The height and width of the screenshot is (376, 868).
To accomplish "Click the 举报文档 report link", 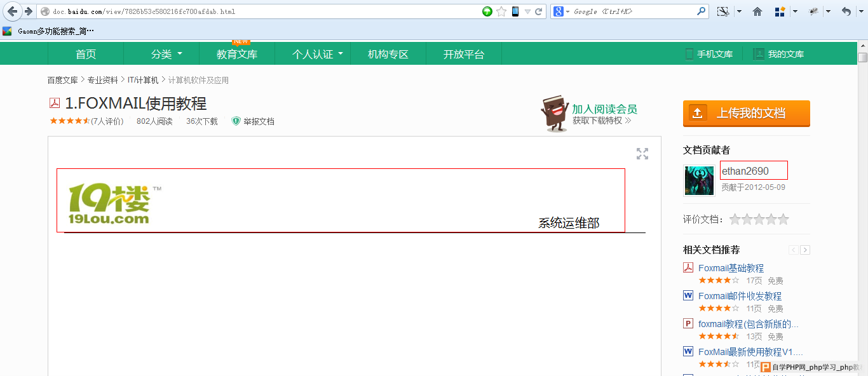I will pos(259,121).
